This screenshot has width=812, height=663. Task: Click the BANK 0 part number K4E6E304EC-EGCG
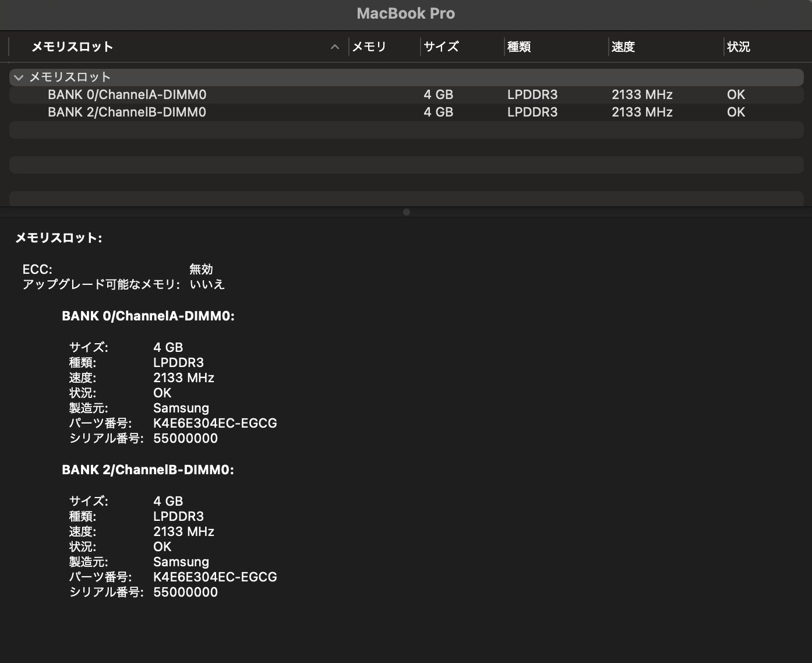pyautogui.click(x=215, y=423)
